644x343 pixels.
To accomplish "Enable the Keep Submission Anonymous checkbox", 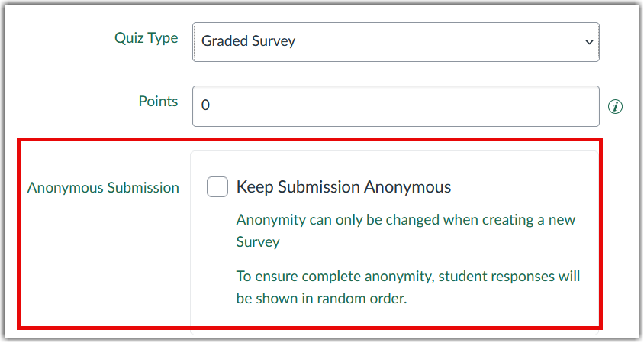I will [217, 186].
